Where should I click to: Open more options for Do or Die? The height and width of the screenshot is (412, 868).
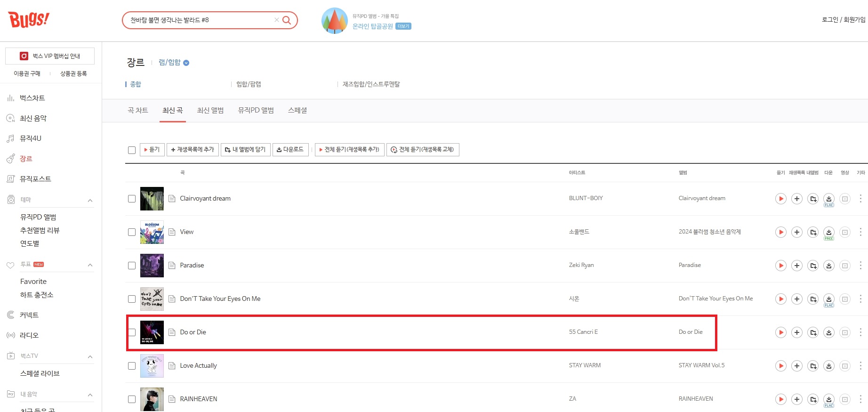tap(860, 332)
